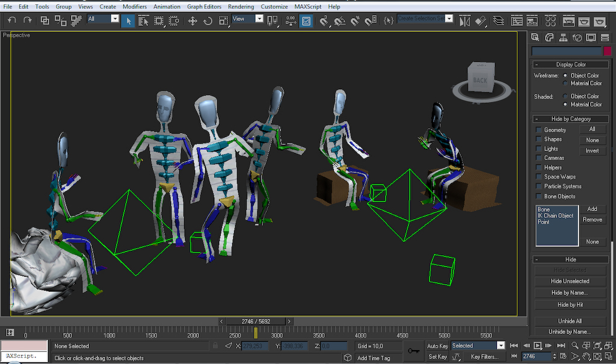Image resolution: width=616 pixels, height=364 pixels.
Task: Select the Scale tool
Action: pyautogui.click(x=223, y=20)
